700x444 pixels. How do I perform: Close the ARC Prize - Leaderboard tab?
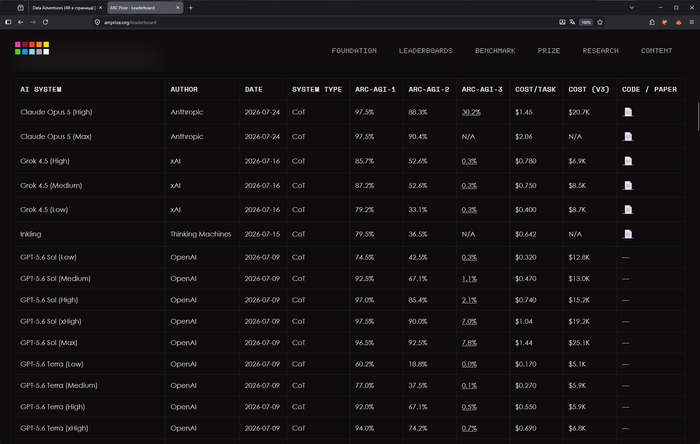178,8
